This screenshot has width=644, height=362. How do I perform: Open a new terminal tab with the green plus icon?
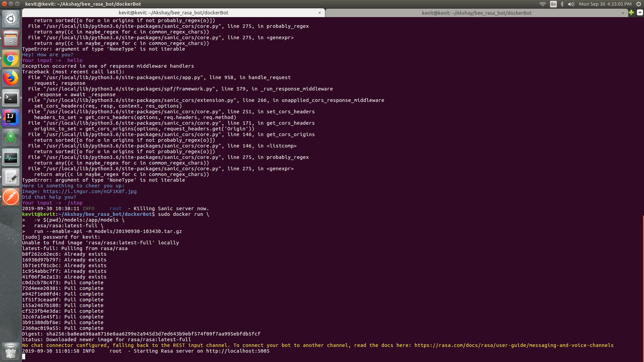coord(631,13)
